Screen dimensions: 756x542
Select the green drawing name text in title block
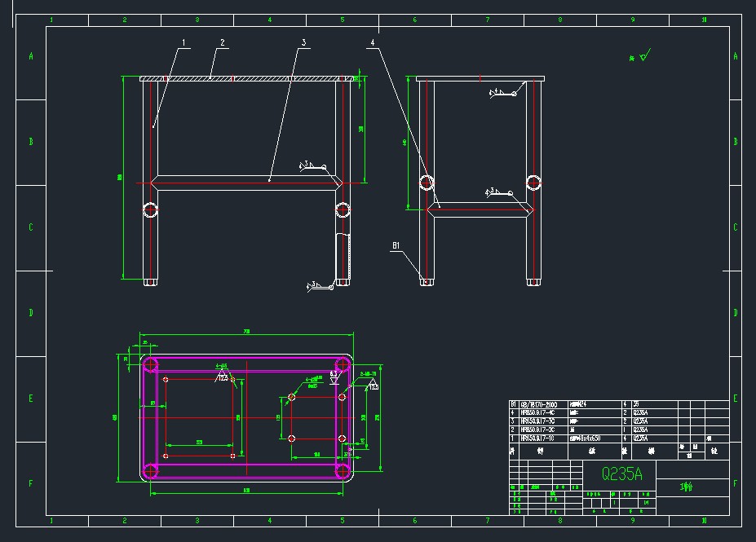(687, 487)
